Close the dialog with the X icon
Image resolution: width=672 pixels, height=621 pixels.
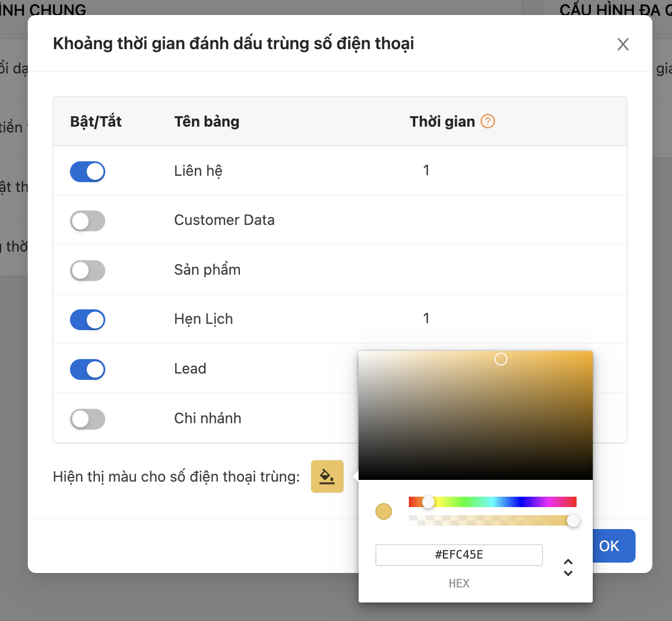(x=623, y=44)
